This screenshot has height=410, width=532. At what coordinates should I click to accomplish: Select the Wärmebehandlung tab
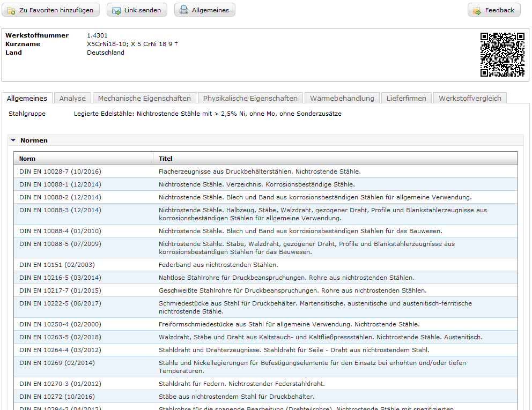point(342,98)
